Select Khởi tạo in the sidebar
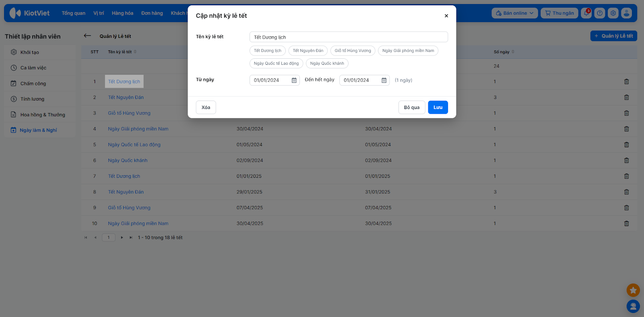This screenshot has width=644, height=317. click(x=40, y=52)
